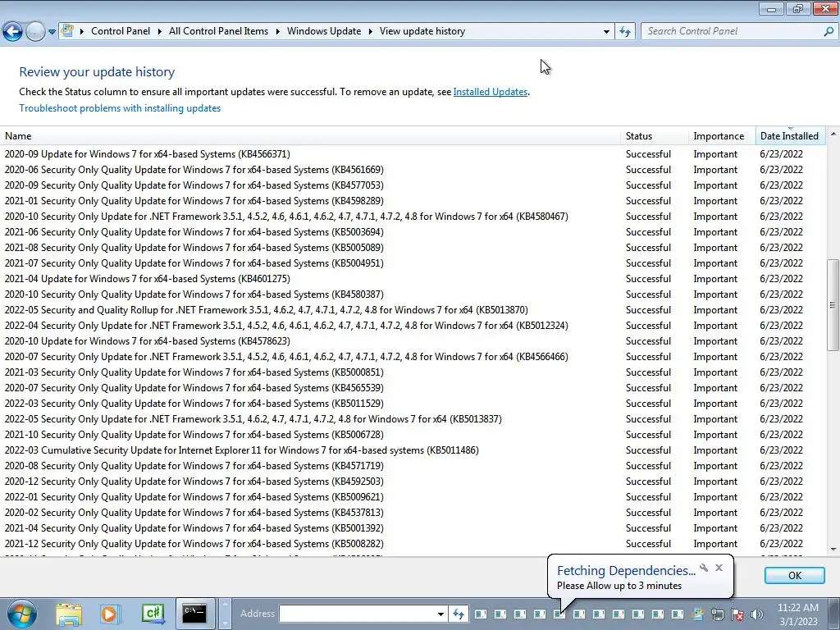Viewport: 840px width, 630px height.
Task: Click the taskbar Address input field
Action: point(357,614)
